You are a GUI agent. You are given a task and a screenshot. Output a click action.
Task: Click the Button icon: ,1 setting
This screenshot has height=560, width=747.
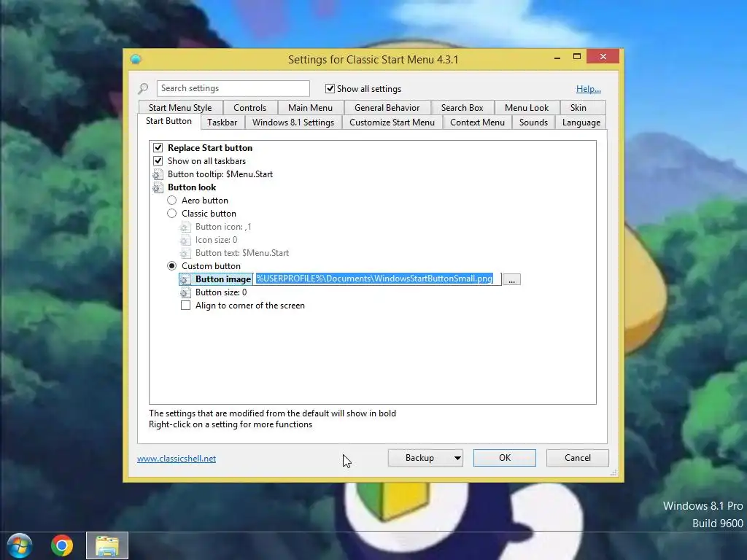tap(223, 227)
